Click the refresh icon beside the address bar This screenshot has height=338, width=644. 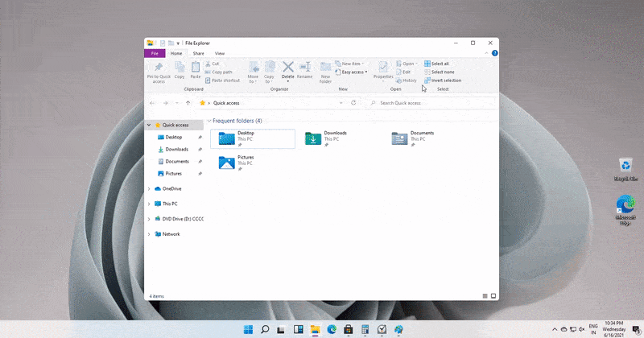353,103
